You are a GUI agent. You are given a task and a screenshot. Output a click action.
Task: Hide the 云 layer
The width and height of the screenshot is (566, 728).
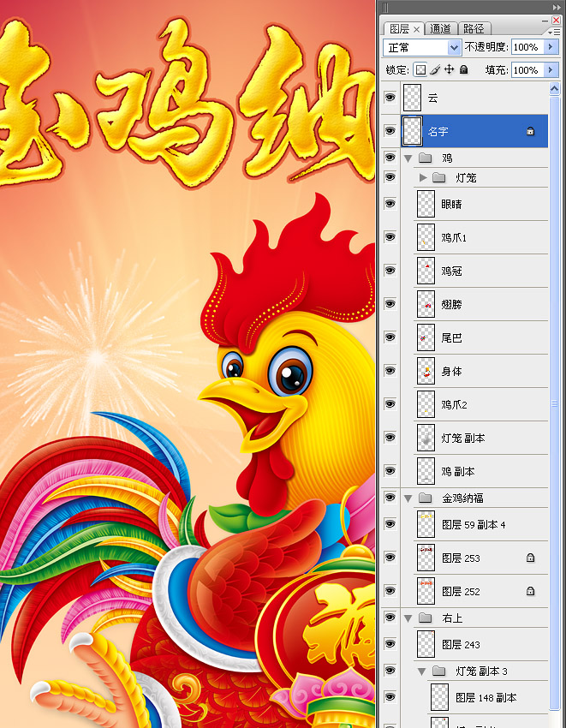coord(390,98)
